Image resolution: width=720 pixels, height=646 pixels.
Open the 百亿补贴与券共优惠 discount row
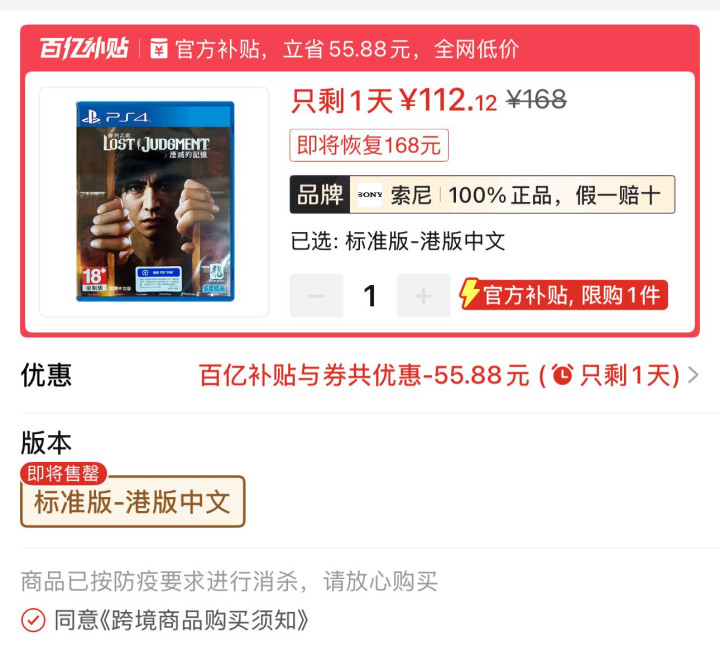(360, 375)
